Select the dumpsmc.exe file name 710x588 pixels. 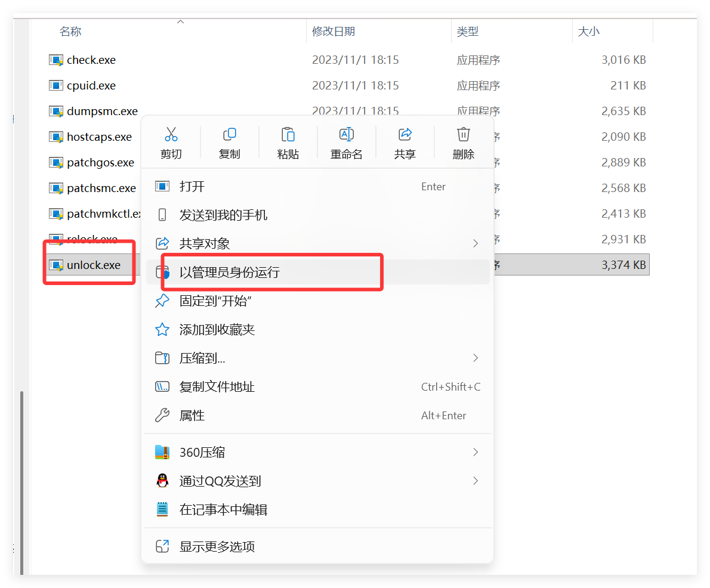(103, 111)
